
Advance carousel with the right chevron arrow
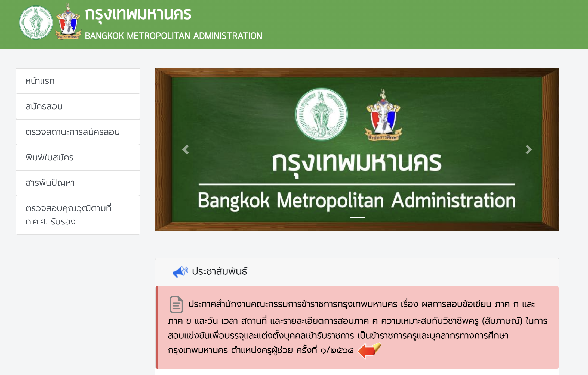pos(528,149)
